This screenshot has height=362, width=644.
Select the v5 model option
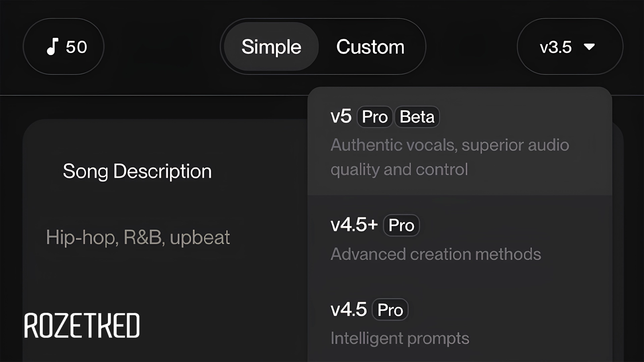pyautogui.click(x=341, y=116)
